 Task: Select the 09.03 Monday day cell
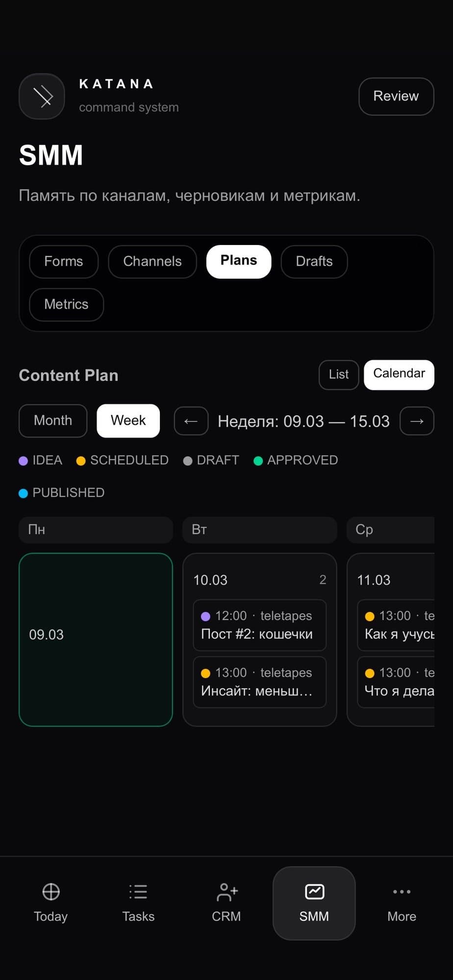[96, 639]
